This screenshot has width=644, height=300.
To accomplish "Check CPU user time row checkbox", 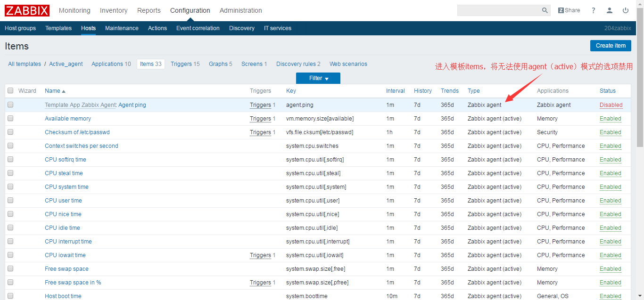I will point(10,201).
